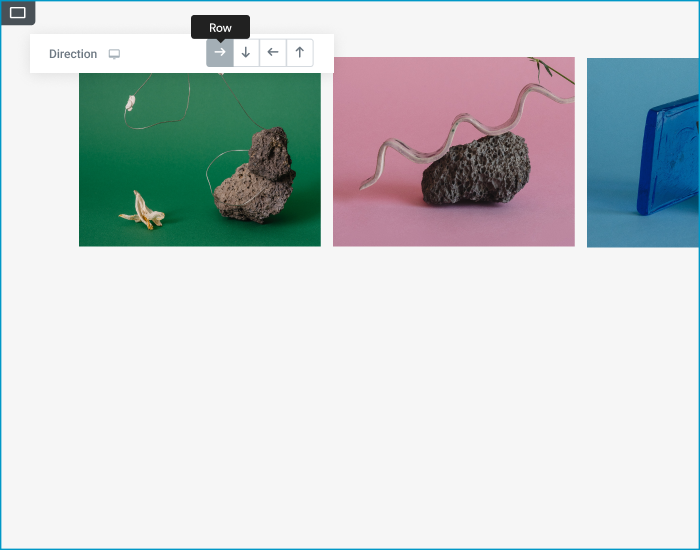This screenshot has width=700, height=550.
Task: Click the wire loop in green photo
Action: tap(145, 115)
